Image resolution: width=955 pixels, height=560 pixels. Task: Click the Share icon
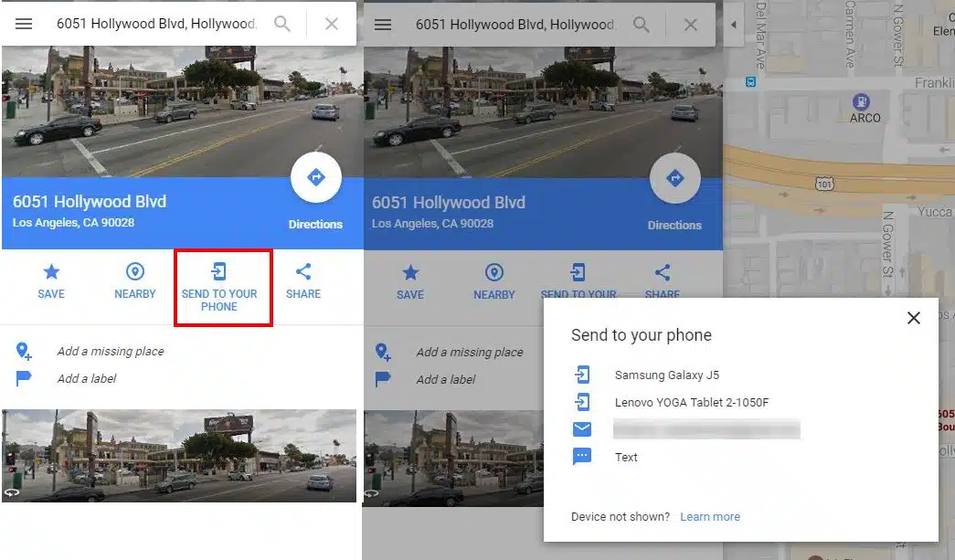click(x=303, y=272)
